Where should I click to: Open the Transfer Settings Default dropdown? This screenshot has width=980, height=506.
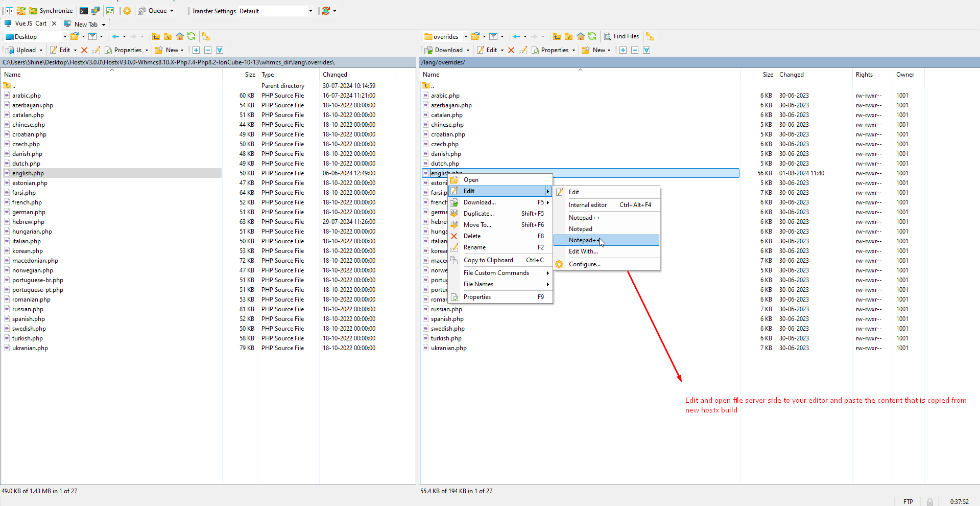click(x=310, y=11)
